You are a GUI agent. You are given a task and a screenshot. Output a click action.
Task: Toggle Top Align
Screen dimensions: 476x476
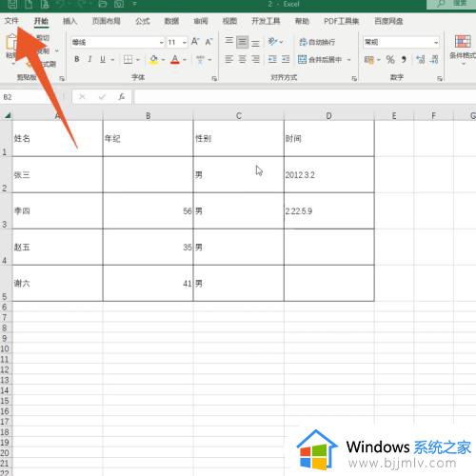(229, 42)
